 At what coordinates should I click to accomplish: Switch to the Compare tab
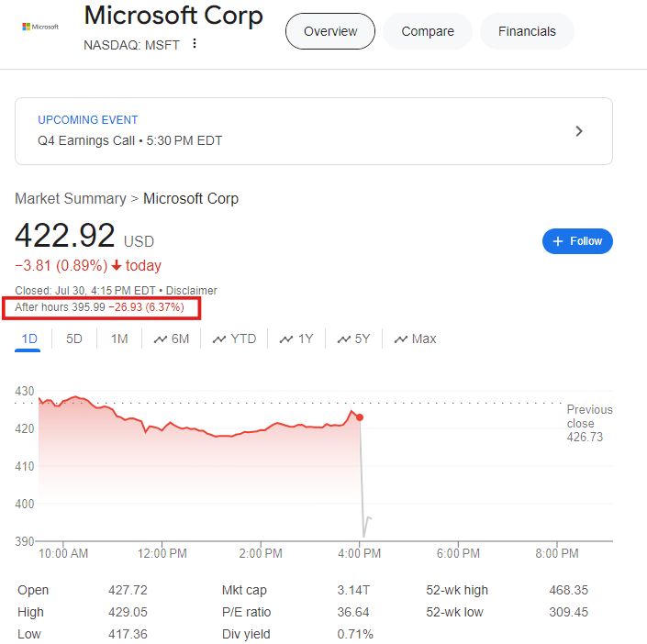point(428,31)
